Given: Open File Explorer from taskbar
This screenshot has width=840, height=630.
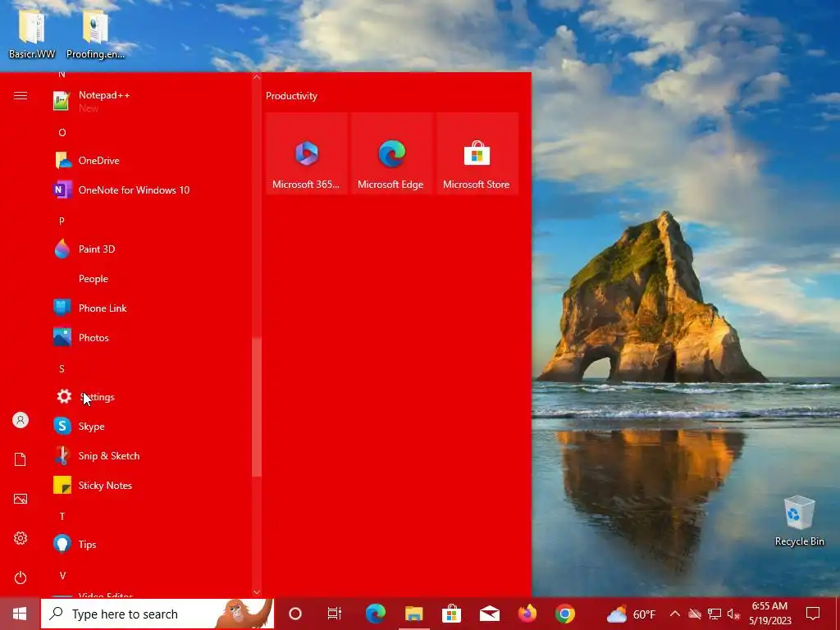Looking at the screenshot, I should (x=413, y=614).
